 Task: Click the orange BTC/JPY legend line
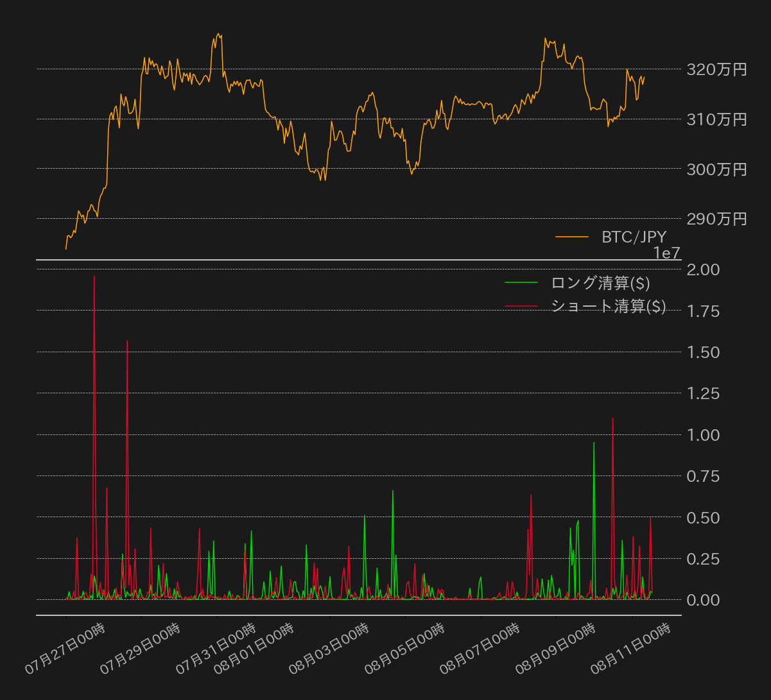coord(572,237)
